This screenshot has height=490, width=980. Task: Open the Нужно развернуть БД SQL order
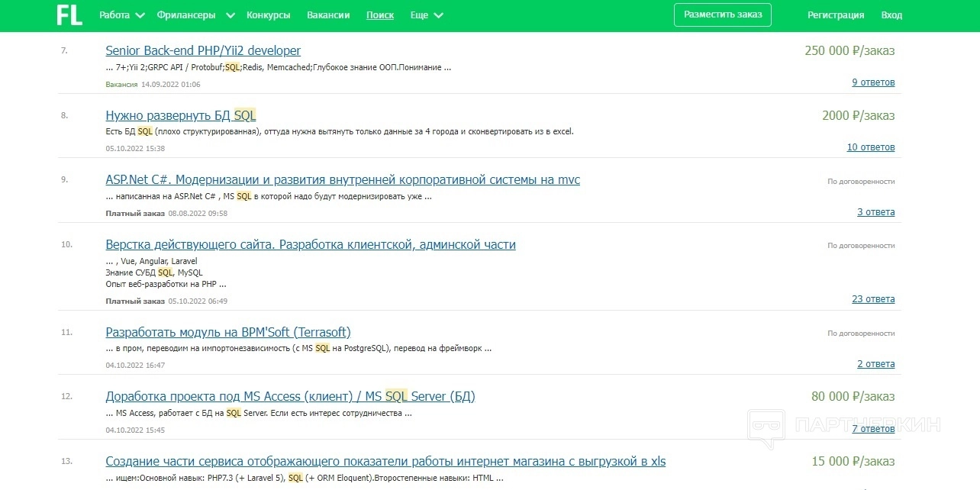tap(181, 116)
